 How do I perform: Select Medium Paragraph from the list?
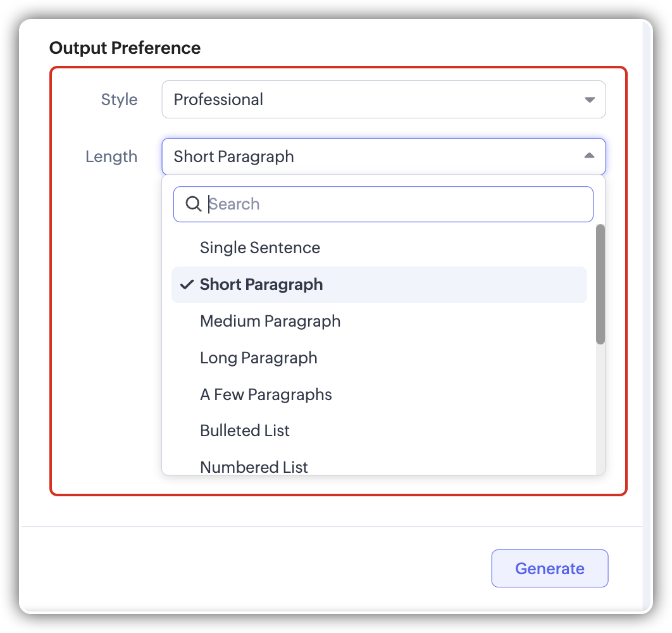point(270,321)
